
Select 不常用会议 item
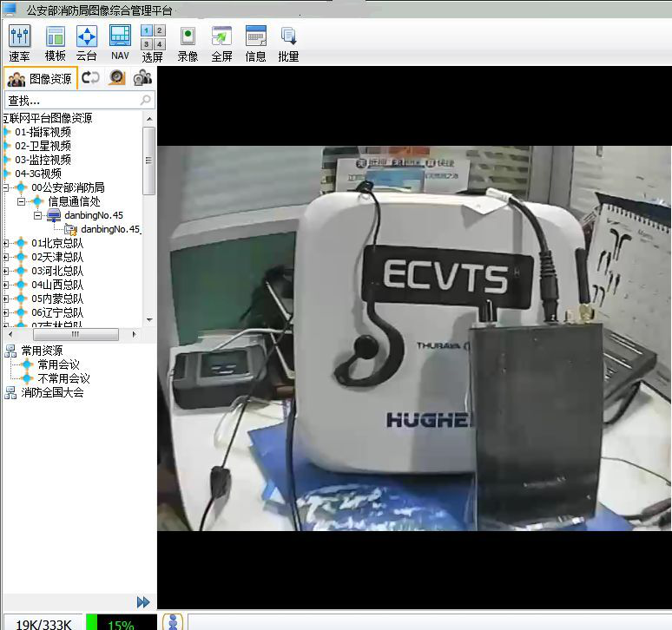[x=63, y=378]
